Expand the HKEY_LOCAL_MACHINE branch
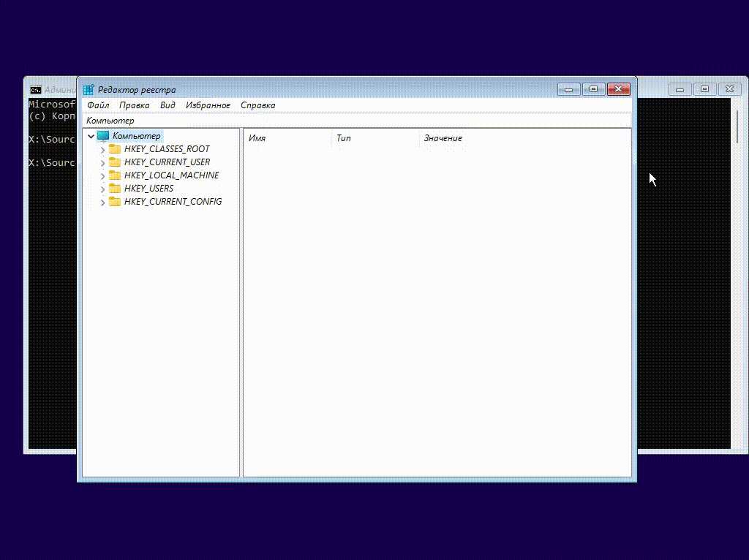The image size is (749, 560). coord(102,176)
